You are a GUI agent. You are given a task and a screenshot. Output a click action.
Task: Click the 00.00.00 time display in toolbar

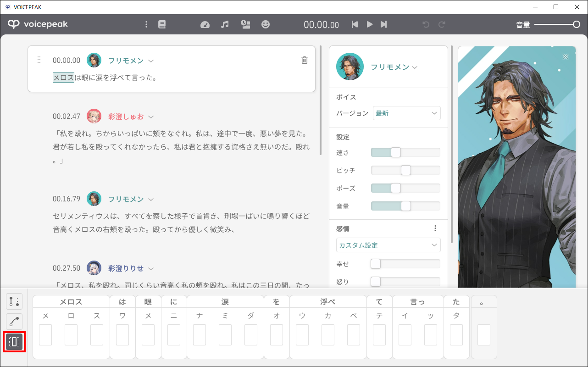click(x=322, y=25)
